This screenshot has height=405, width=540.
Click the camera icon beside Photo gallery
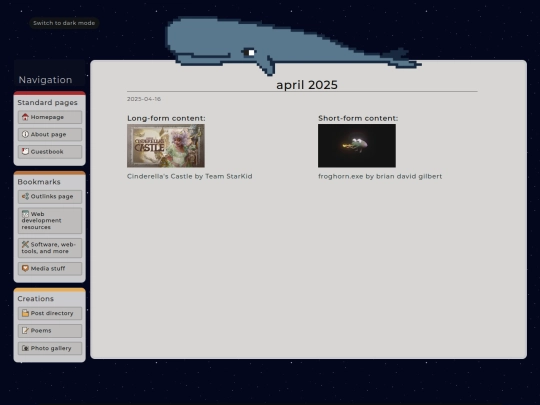tap(25, 348)
